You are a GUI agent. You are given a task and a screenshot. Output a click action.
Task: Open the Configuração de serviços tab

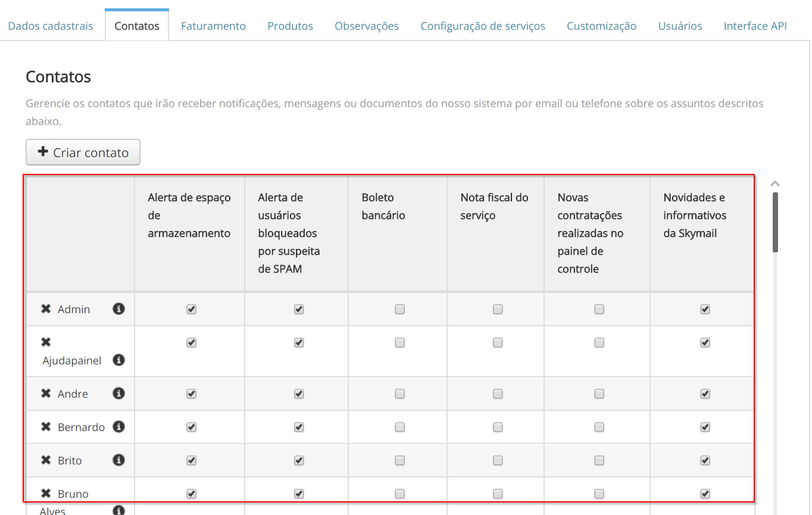point(483,26)
